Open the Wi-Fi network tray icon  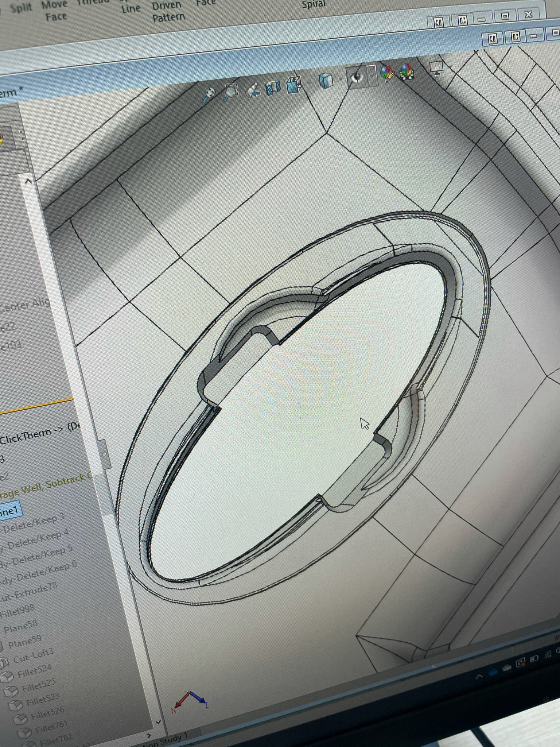[x=548, y=655]
